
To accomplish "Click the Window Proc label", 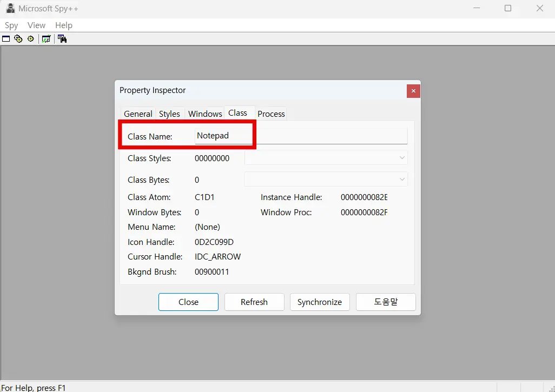I will [x=286, y=212].
